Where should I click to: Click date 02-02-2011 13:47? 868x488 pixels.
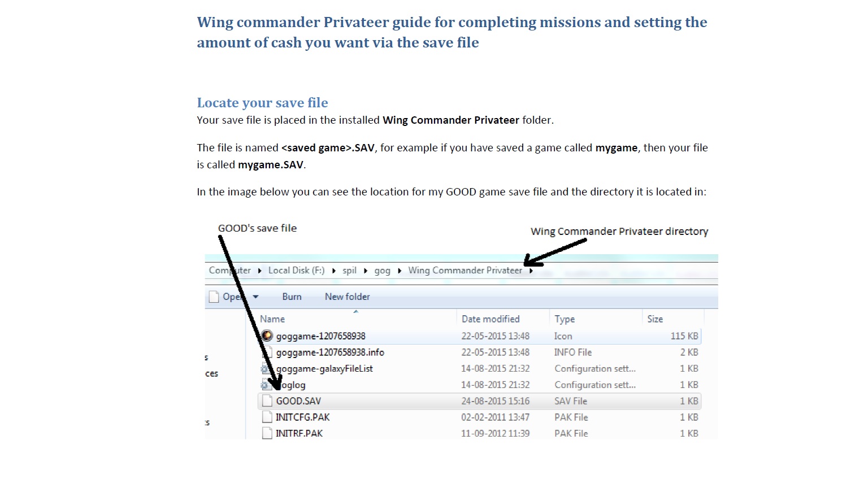click(x=495, y=417)
